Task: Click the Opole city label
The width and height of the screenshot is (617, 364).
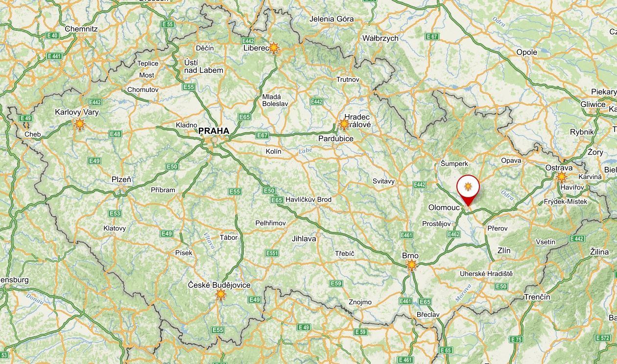Action: pos(527,52)
